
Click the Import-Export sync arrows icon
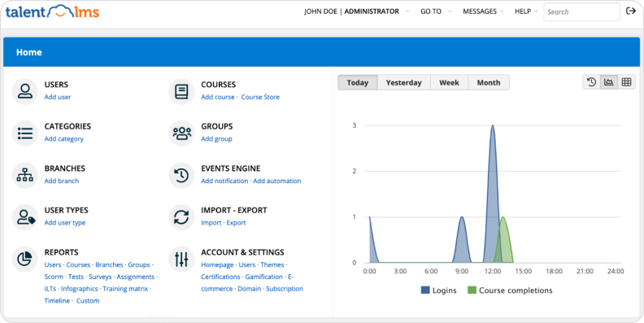click(181, 217)
